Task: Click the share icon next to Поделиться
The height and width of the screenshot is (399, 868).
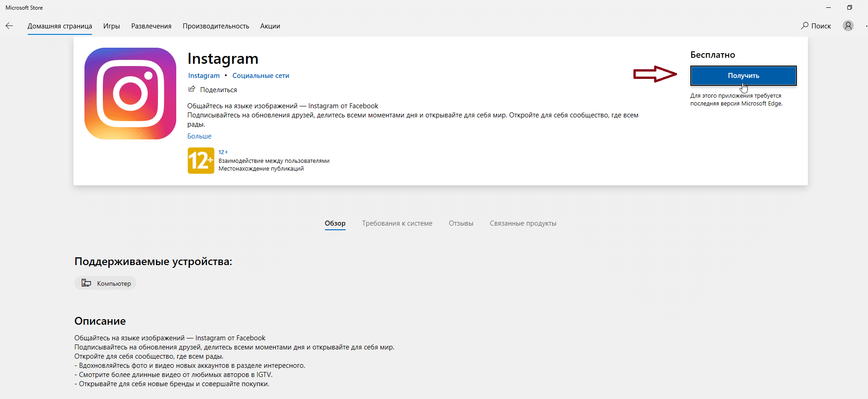Action: coord(192,89)
